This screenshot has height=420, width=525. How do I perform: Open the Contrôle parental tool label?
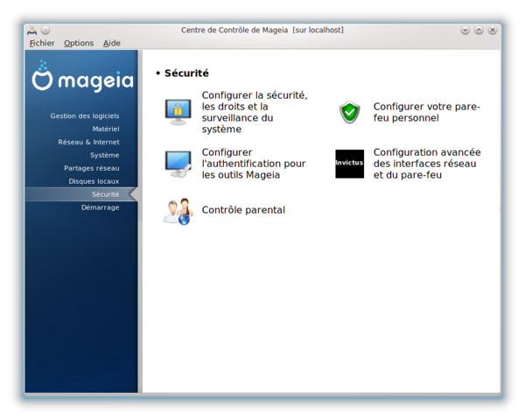pos(243,210)
